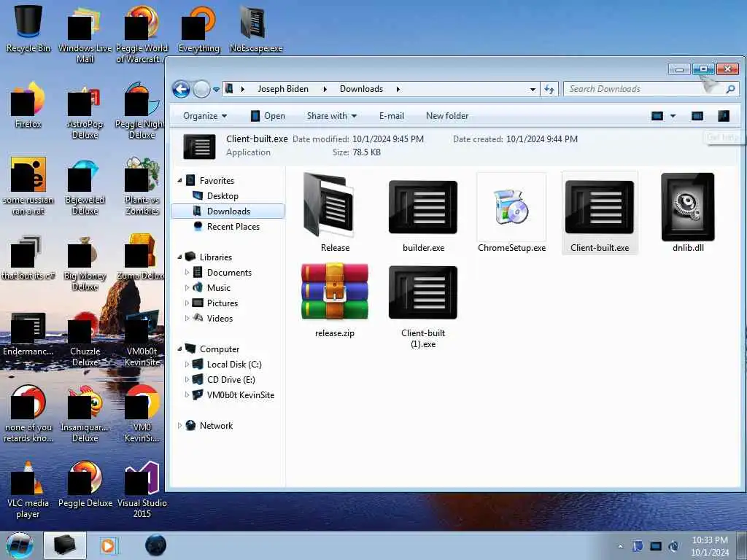
Task: Select release.zip archive icon
Action: click(334, 292)
